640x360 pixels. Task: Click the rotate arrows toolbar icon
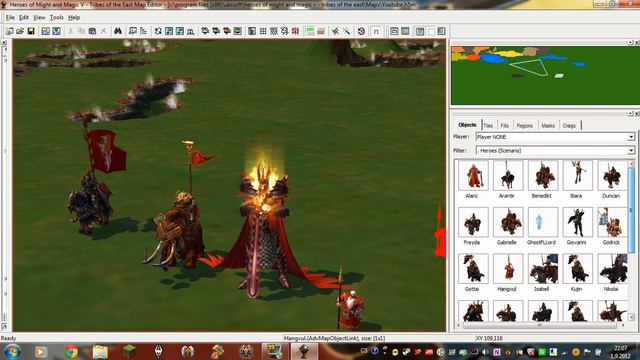coord(158,31)
